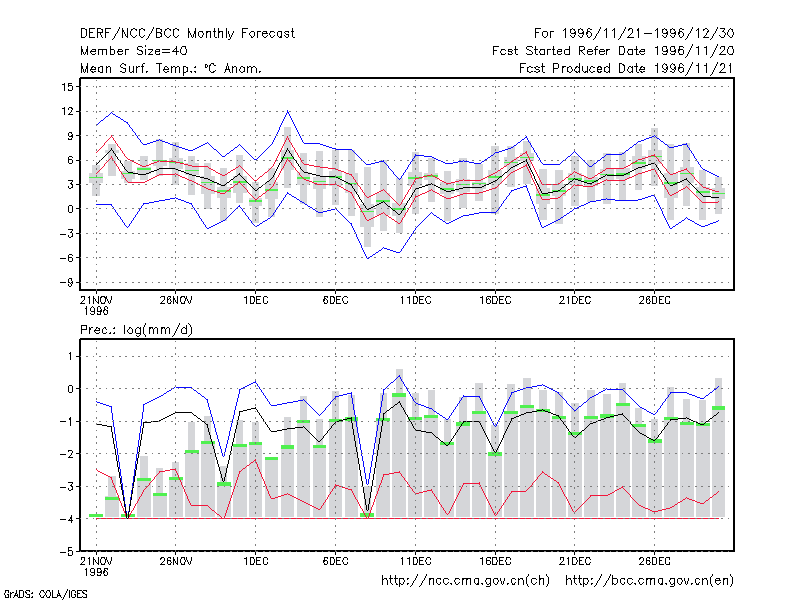Click the blue lower-line minimum near 8DEC

point(367,258)
